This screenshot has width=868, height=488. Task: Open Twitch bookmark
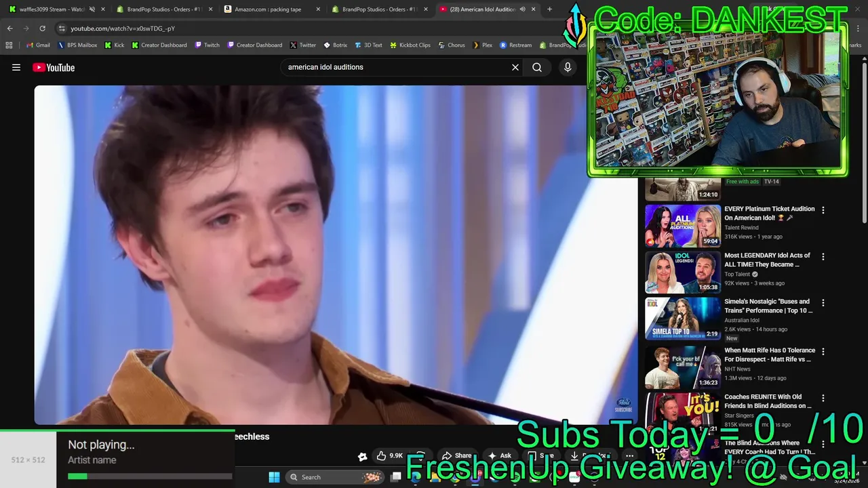(x=207, y=45)
